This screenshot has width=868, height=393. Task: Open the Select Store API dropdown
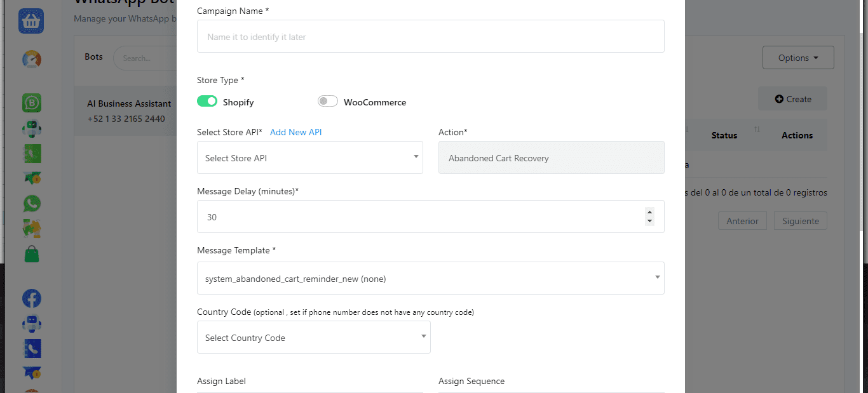point(309,157)
